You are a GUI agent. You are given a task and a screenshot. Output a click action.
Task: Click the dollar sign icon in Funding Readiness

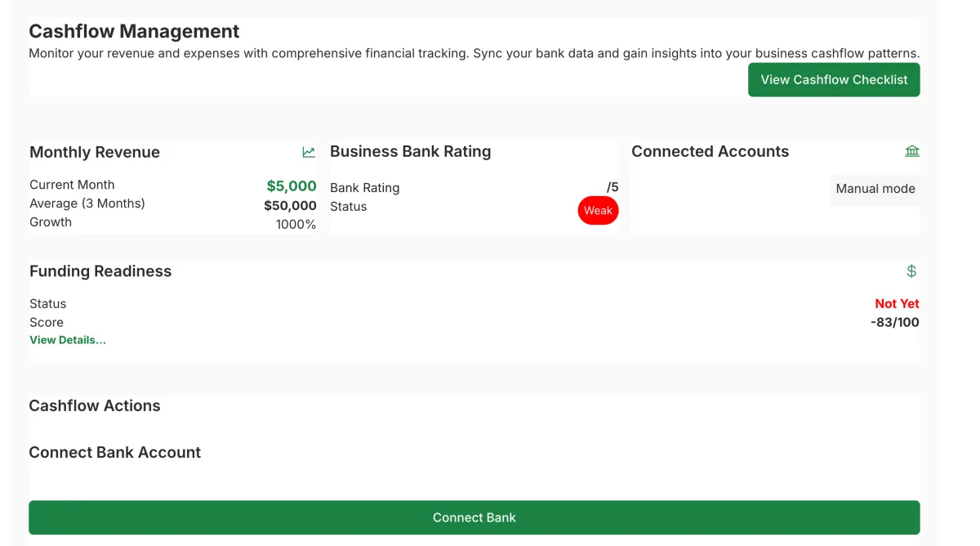pos(911,271)
